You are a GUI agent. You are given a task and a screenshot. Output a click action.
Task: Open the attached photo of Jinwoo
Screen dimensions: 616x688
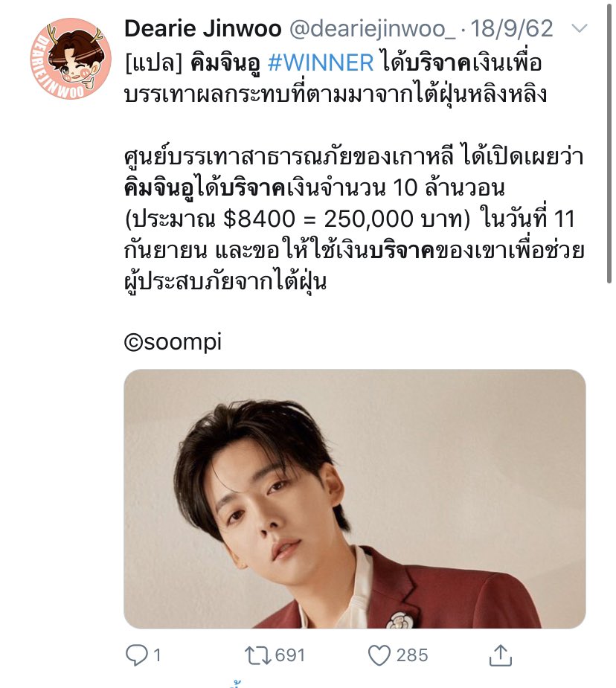click(x=355, y=499)
